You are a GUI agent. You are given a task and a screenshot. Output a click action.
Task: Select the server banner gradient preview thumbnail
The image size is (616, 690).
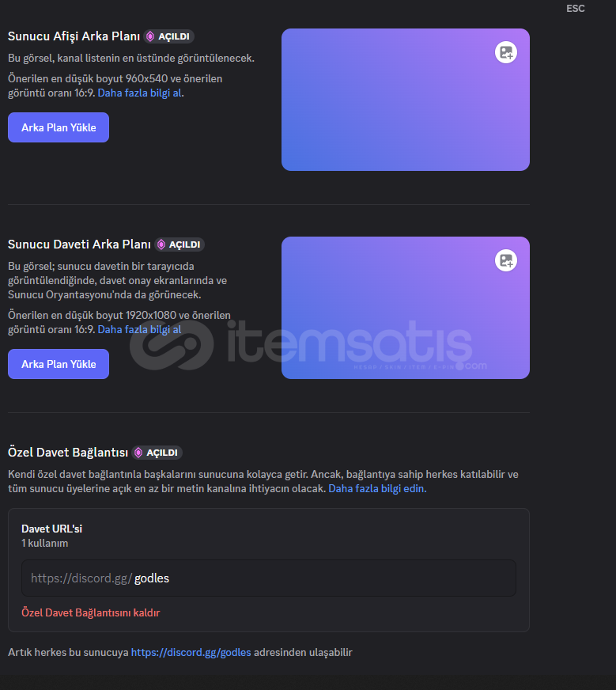pos(406,100)
